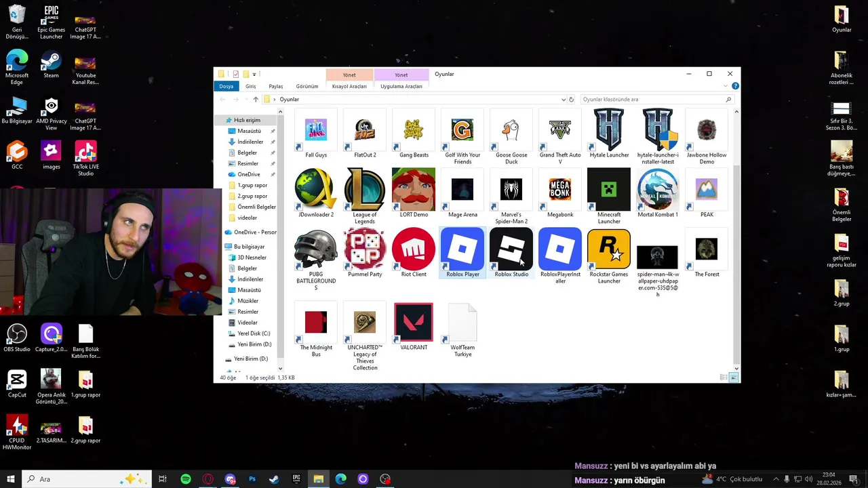The image size is (868, 488).
Task: Open the recent locations dropdown arrow
Action: click(245, 100)
